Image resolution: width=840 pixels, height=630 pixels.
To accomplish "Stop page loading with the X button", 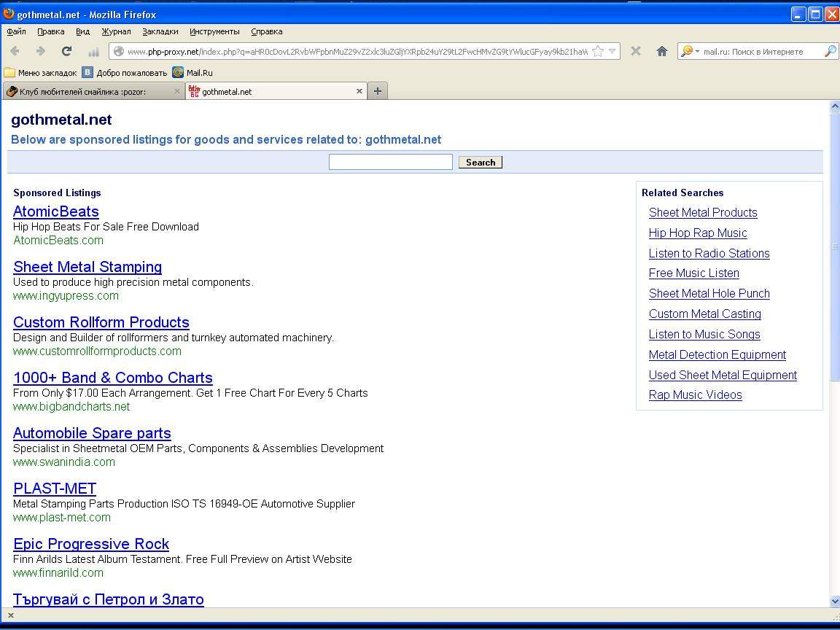I will point(635,52).
